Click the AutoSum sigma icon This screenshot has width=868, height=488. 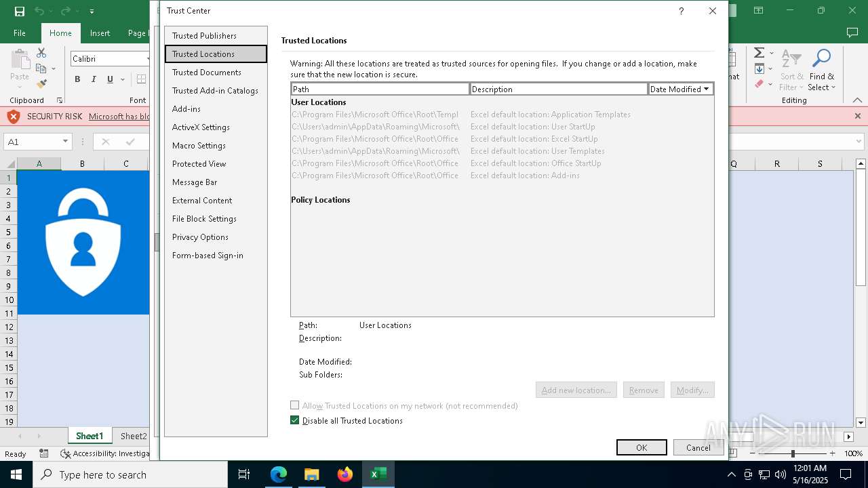click(759, 53)
